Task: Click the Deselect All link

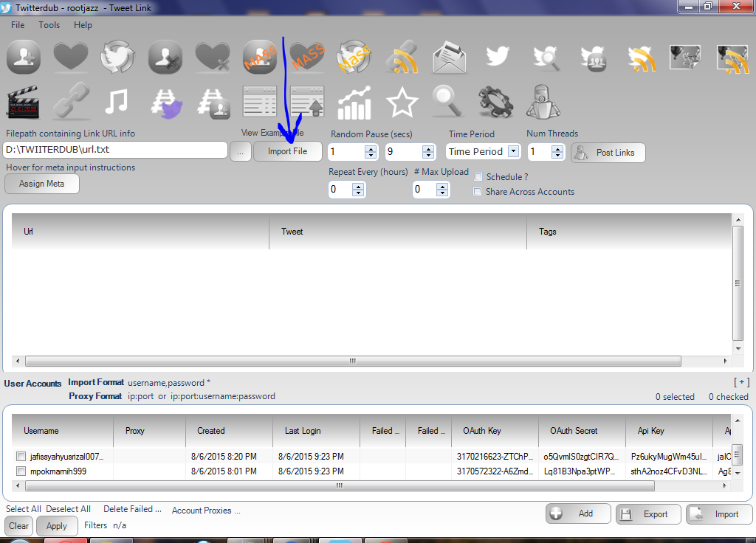Action: coord(69,509)
